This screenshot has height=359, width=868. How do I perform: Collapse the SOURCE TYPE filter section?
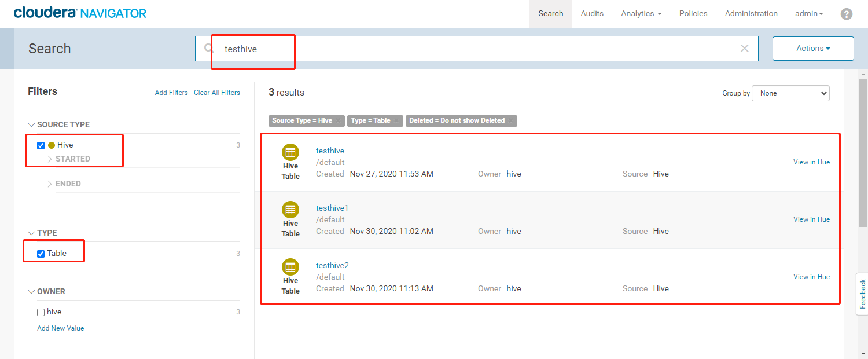32,124
